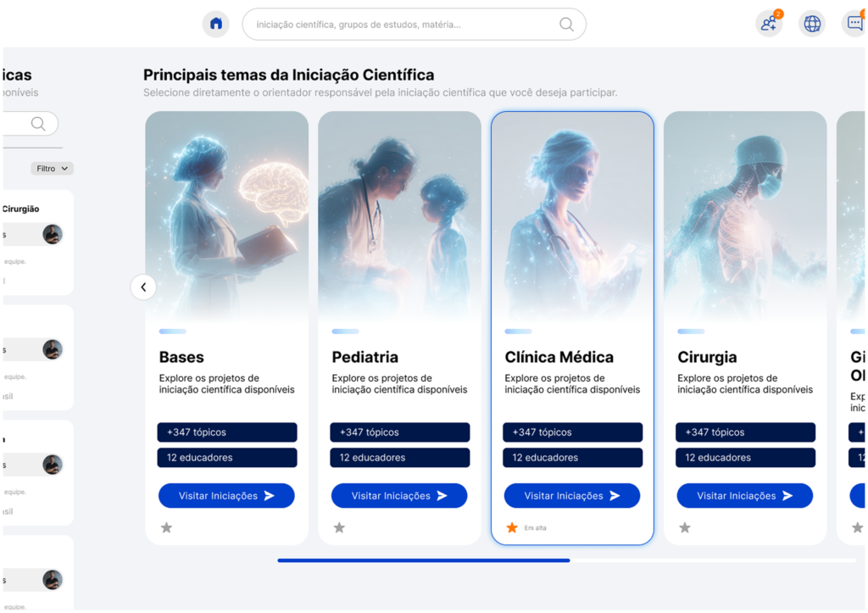Expand the Filtro dropdown
Screen dimensions: 868x613
coord(53,169)
